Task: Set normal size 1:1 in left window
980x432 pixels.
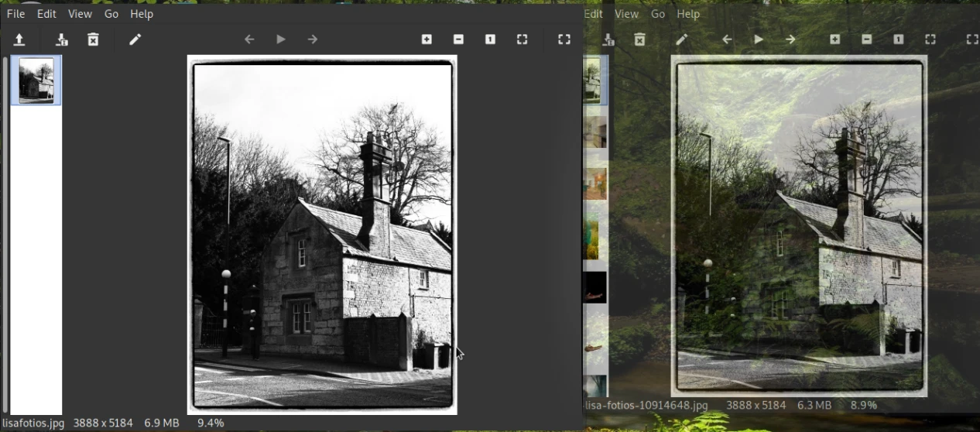Action: pos(490,39)
